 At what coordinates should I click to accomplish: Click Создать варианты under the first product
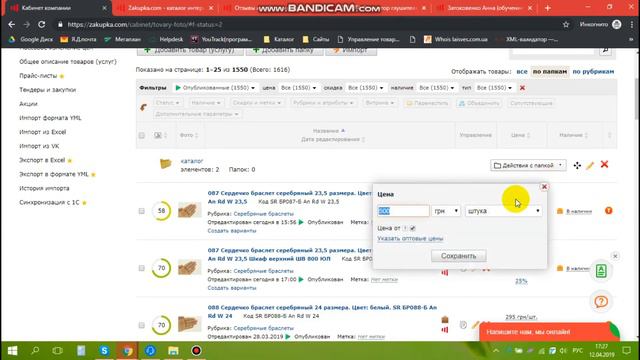pos(232,231)
